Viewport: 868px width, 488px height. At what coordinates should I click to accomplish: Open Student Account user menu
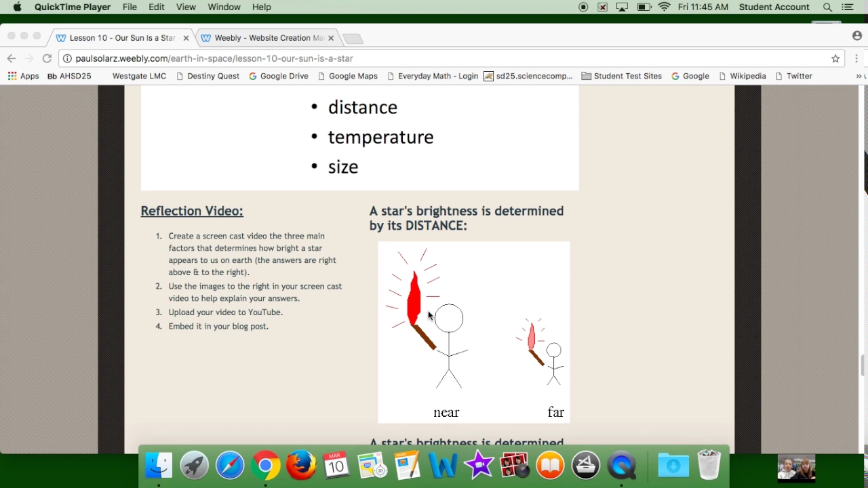pos(774,7)
